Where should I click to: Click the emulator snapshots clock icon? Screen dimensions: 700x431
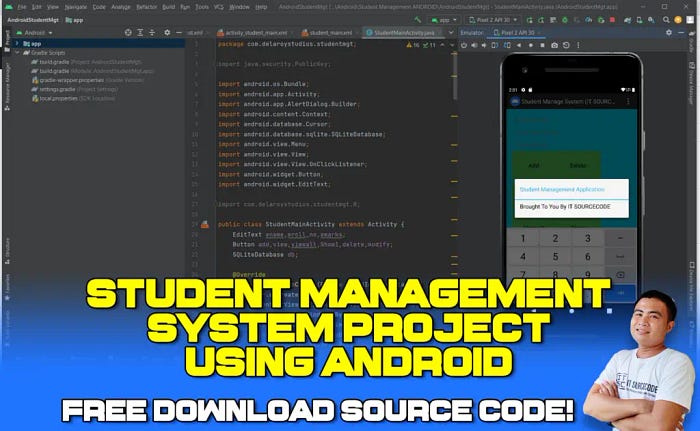(x=566, y=45)
